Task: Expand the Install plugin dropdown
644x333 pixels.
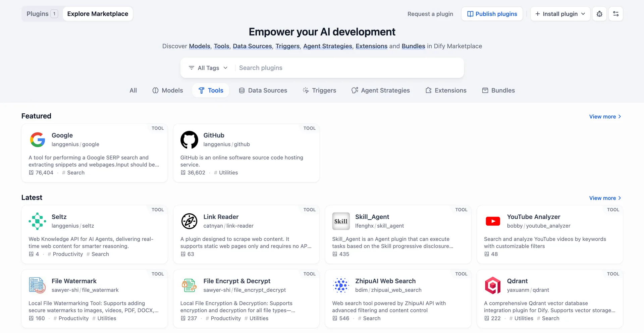Action: (560, 14)
